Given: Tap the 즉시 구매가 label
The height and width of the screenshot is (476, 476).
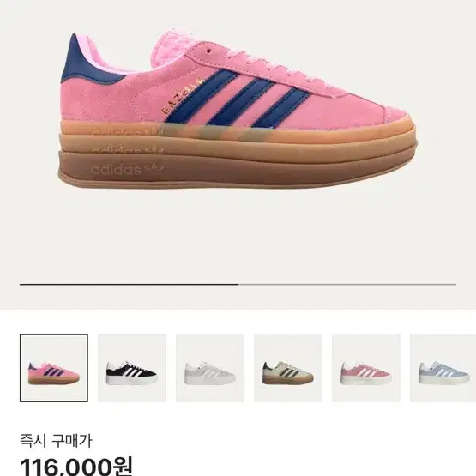Looking at the screenshot, I should 56,441.
